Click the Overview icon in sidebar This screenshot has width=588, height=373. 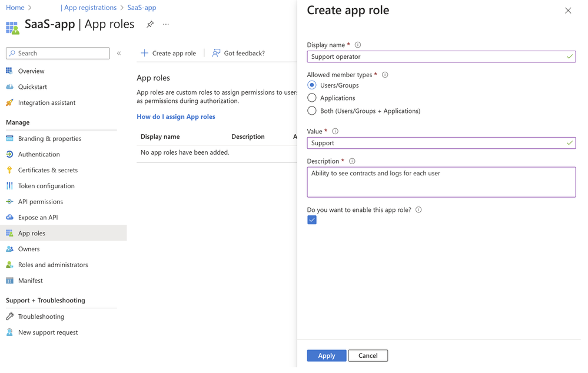point(9,71)
